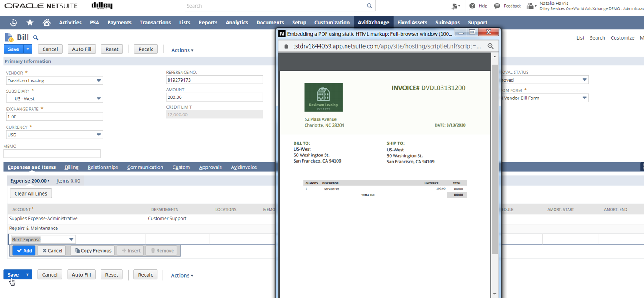Click the Memo field

click(x=52, y=153)
